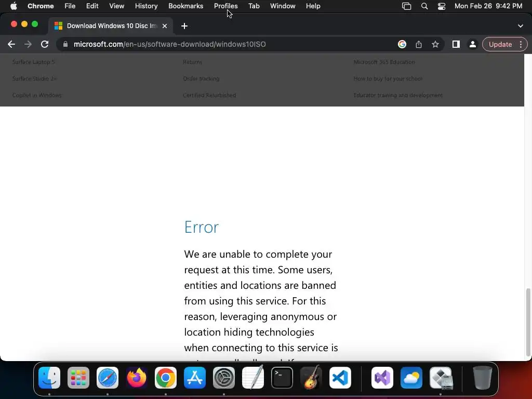Viewport: 532px width, 399px height.
Task: Open the Edit menu
Action: click(92, 6)
